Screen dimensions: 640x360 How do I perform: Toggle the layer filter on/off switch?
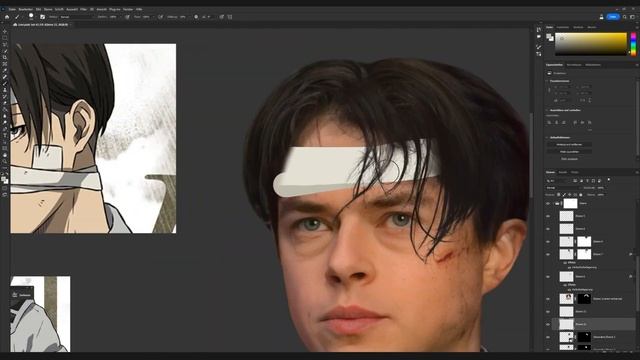tap(609, 180)
